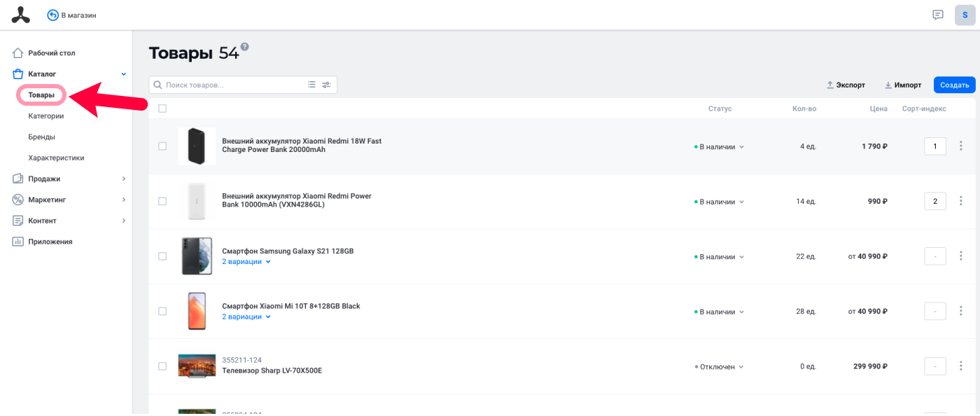980x416 pixels.
Task: Click the Рабочий стол home icon
Action: click(18, 53)
